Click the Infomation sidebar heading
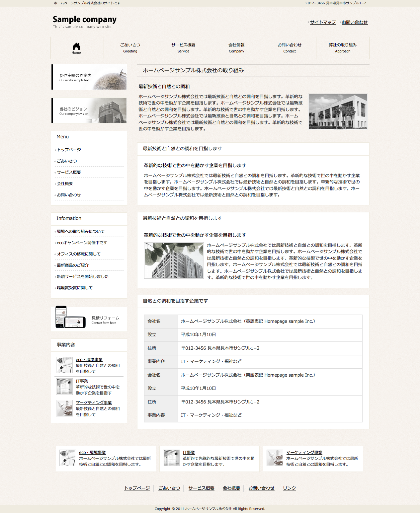 coord(69,218)
